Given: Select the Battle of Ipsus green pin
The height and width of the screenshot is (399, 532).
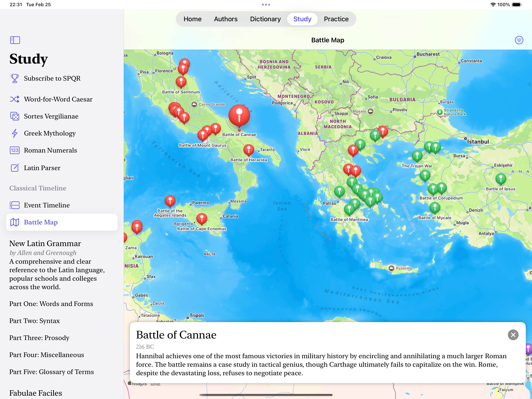Looking at the screenshot, I should [x=501, y=179].
